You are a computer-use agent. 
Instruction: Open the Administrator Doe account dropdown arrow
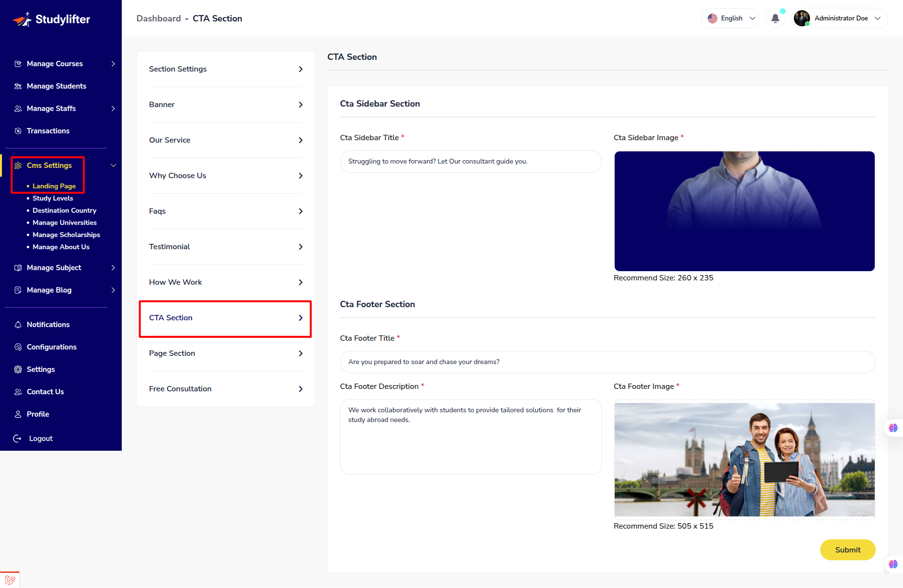pos(878,18)
